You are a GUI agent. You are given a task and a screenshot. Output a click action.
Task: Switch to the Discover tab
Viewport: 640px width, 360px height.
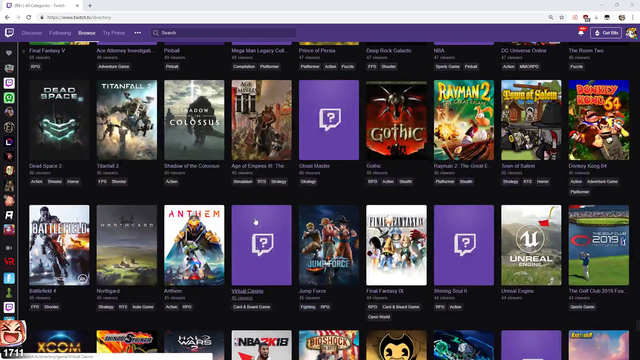[32, 33]
